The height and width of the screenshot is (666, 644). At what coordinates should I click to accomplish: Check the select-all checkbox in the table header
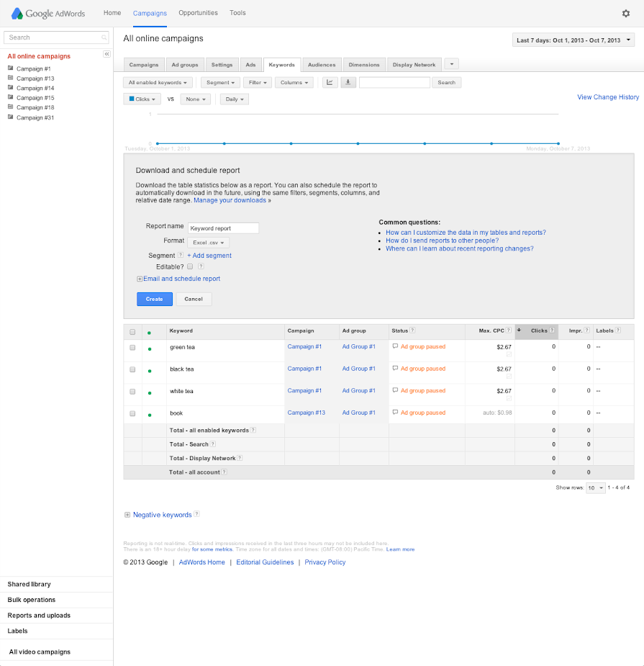coord(132,331)
